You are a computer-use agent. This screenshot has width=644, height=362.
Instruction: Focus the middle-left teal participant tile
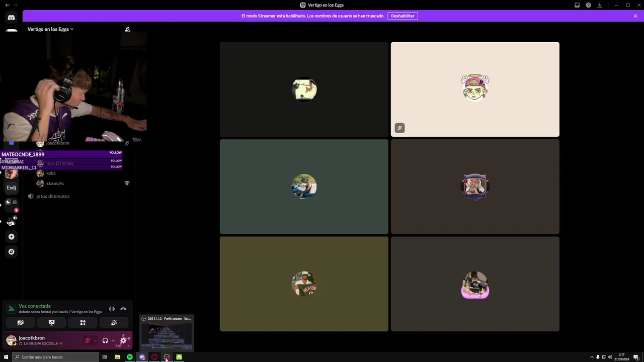pos(304,187)
